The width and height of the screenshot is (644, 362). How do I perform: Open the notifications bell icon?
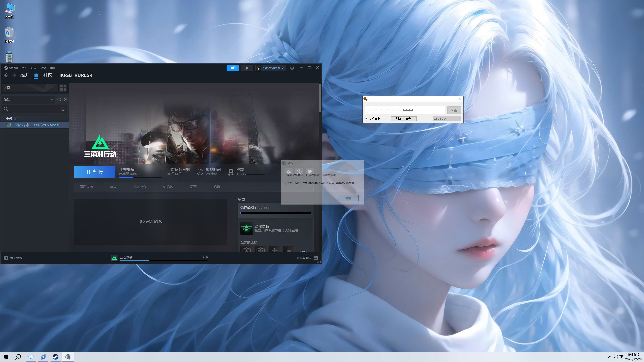(247, 68)
